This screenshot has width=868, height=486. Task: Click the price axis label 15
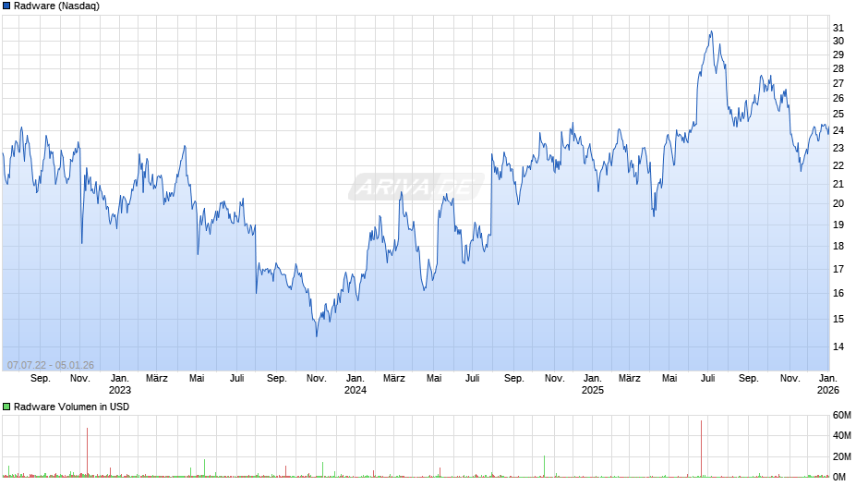838,319
